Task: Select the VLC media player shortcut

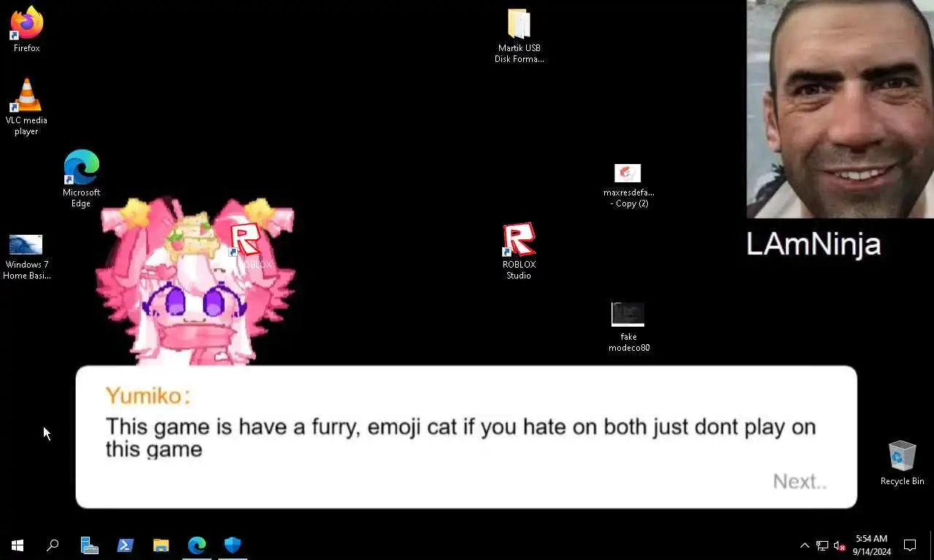Action: (26, 106)
